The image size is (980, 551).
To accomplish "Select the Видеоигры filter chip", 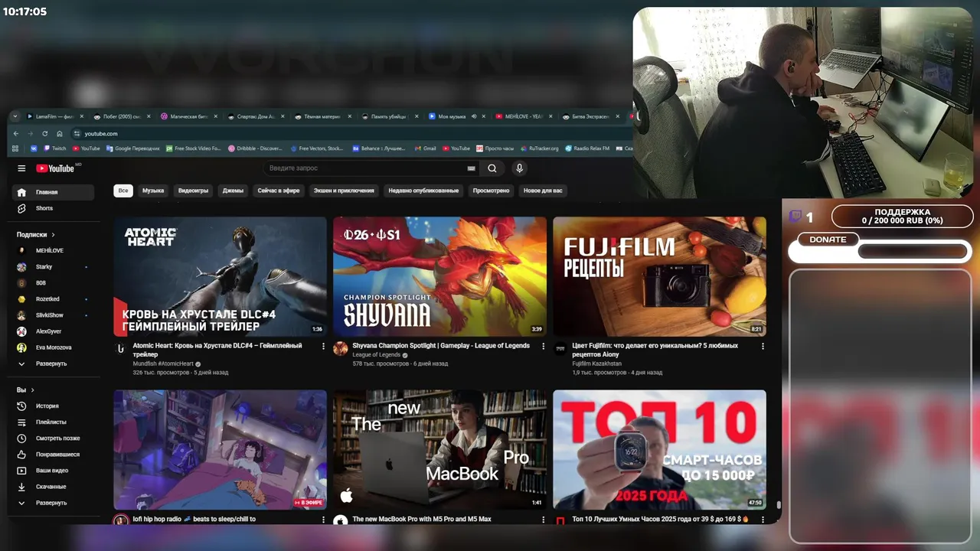I will [x=193, y=191].
